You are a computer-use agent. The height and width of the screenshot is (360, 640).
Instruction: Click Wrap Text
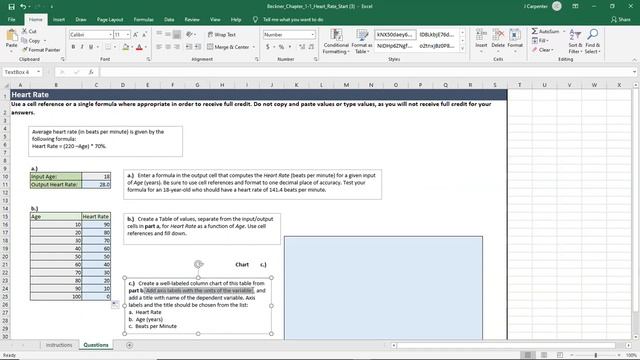click(x=221, y=35)
